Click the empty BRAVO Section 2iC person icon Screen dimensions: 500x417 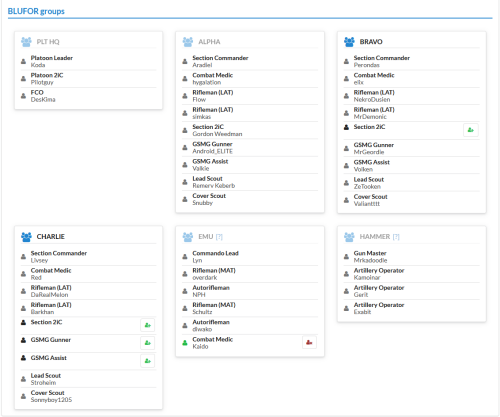pyautogui.click(x=346, y=127)
